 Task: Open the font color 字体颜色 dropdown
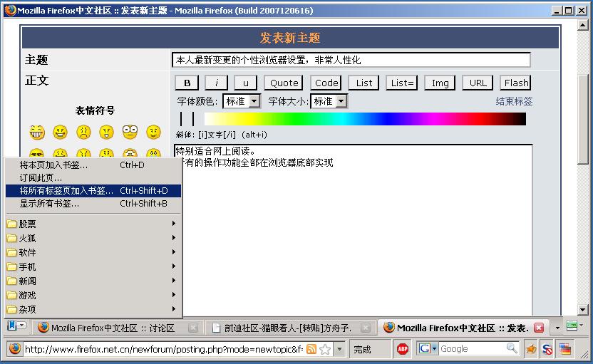[242, 101]
